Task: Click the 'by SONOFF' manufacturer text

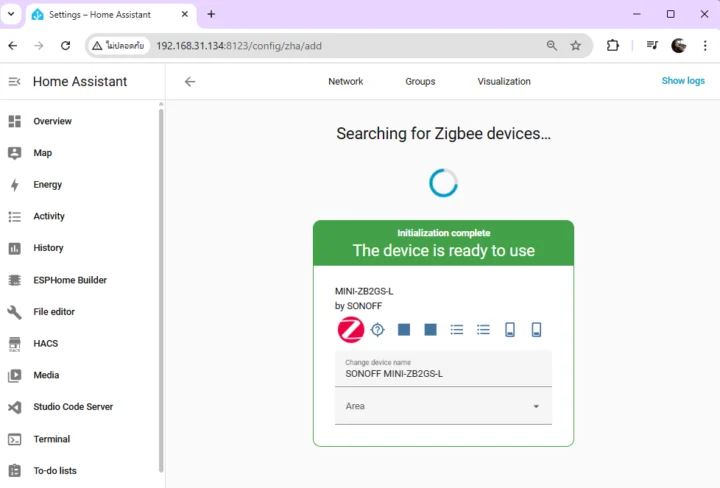Action: (358, 306)
